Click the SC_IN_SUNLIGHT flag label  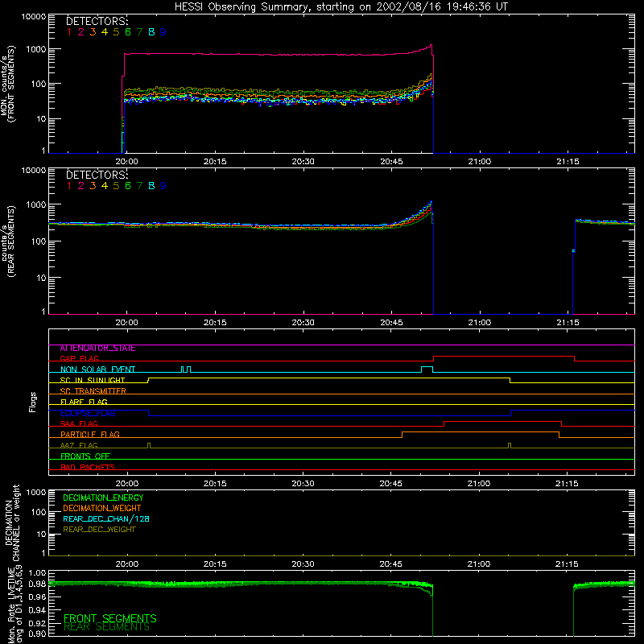(93, 380)
